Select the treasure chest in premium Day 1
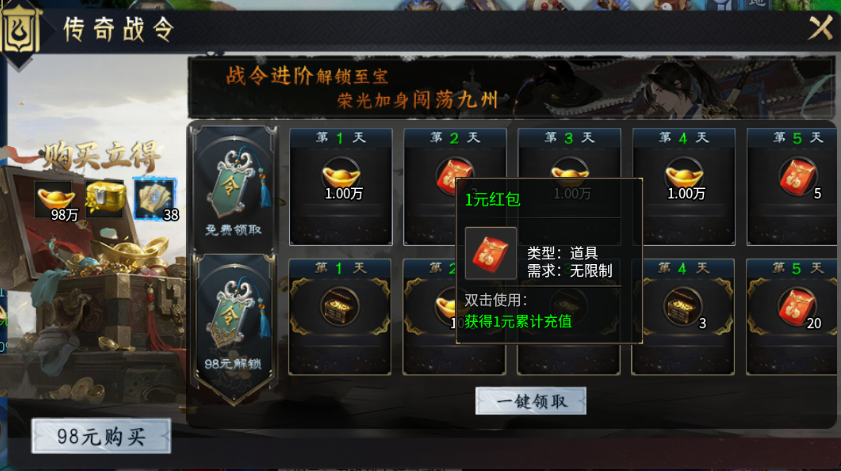The image size is (841, 471). coord(340,308)
